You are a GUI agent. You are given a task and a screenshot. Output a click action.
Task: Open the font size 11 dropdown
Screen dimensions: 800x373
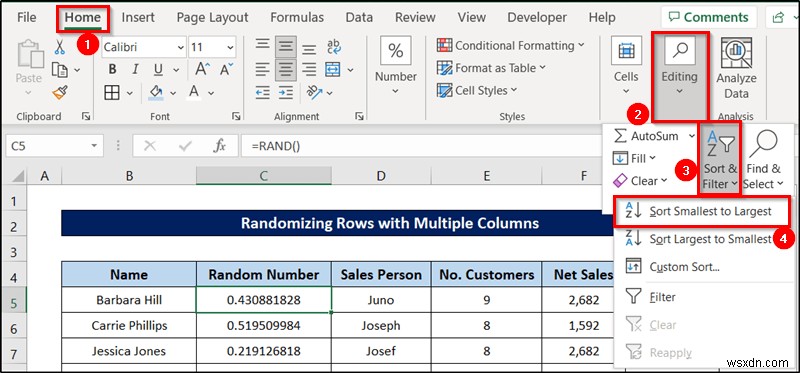point(230,47)
